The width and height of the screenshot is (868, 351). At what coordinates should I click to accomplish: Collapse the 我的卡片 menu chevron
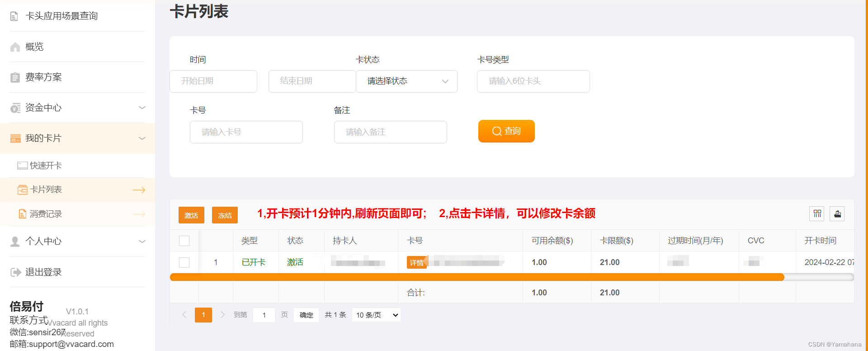pyautogui.click(x=142, y=138)
